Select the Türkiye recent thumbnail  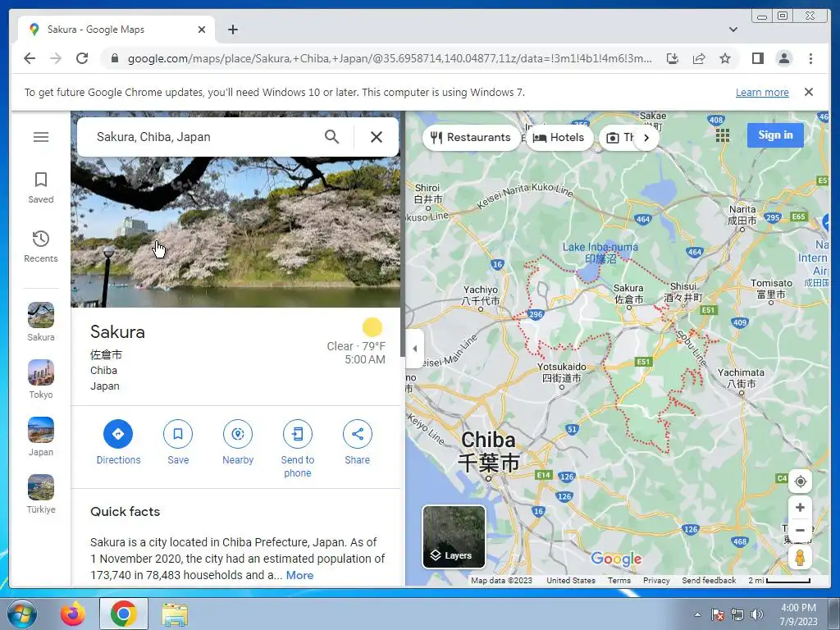click(41, 494)
